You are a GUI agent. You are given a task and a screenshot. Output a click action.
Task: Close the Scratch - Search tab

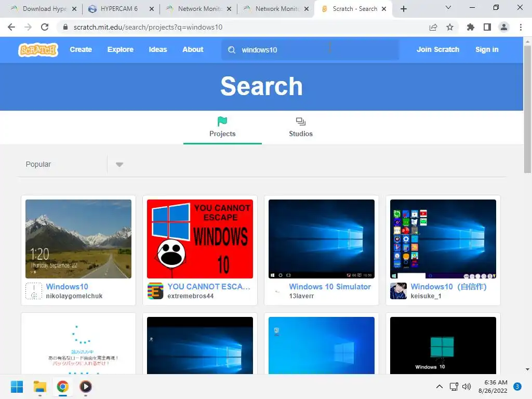pyautogui.click(x=384, y=9)
